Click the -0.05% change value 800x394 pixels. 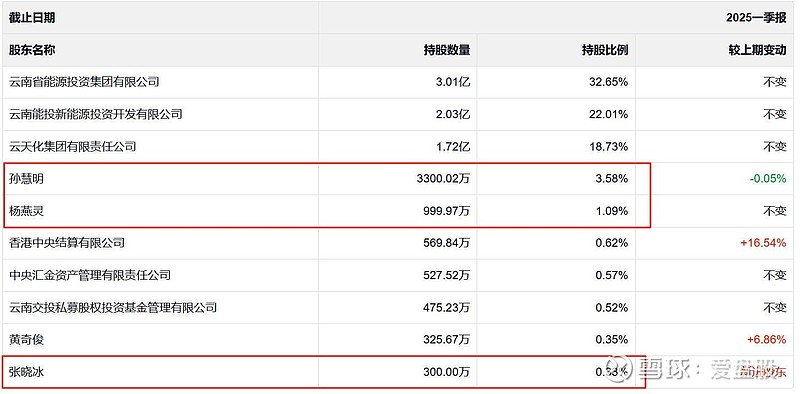click(767, 179)
